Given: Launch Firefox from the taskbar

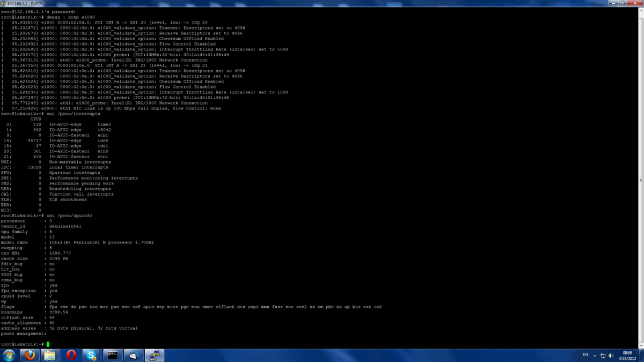Looking at the screenshot, I should tap(30, 355).
